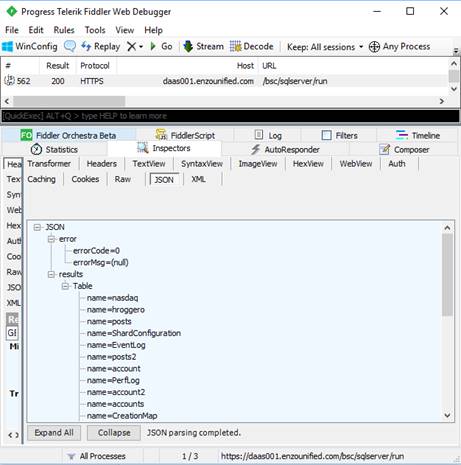This screenshot has width=461, height=465.
Task: Switch to the Cookies tab
Action: (85, 179)
